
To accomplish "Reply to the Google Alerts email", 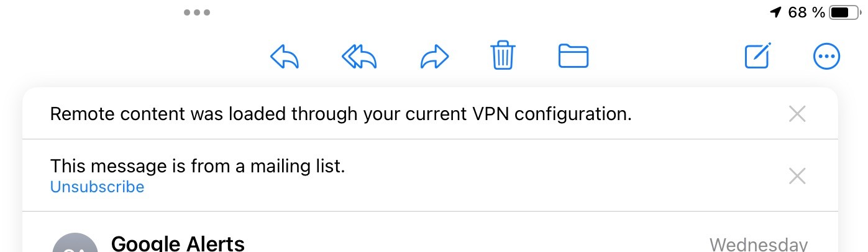I will (285, 57).
